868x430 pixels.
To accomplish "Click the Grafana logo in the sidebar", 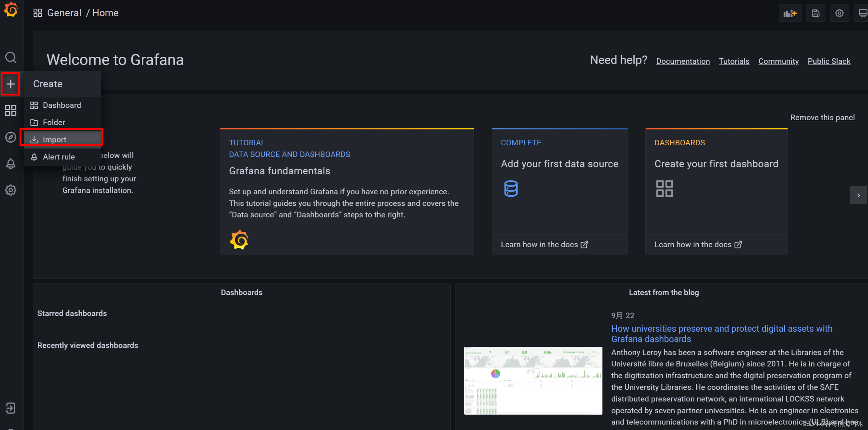I will (11, 9).
